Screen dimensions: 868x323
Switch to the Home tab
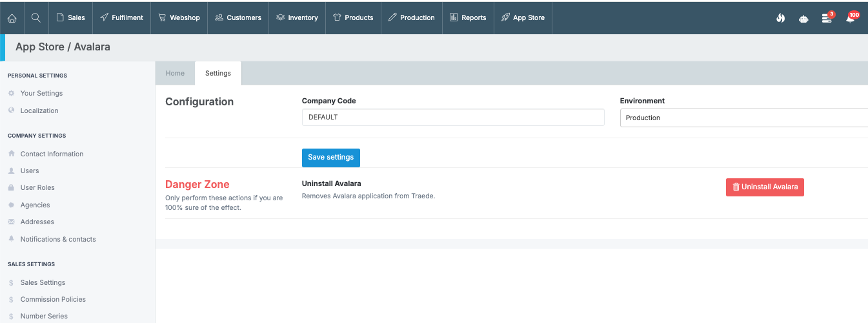point(175,73)
